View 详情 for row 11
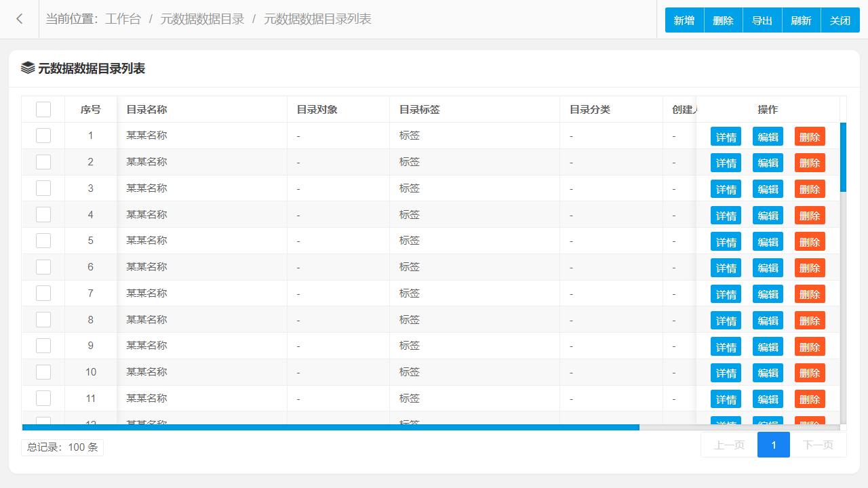Viewport: 868px width, 488px height. [726, 399]
